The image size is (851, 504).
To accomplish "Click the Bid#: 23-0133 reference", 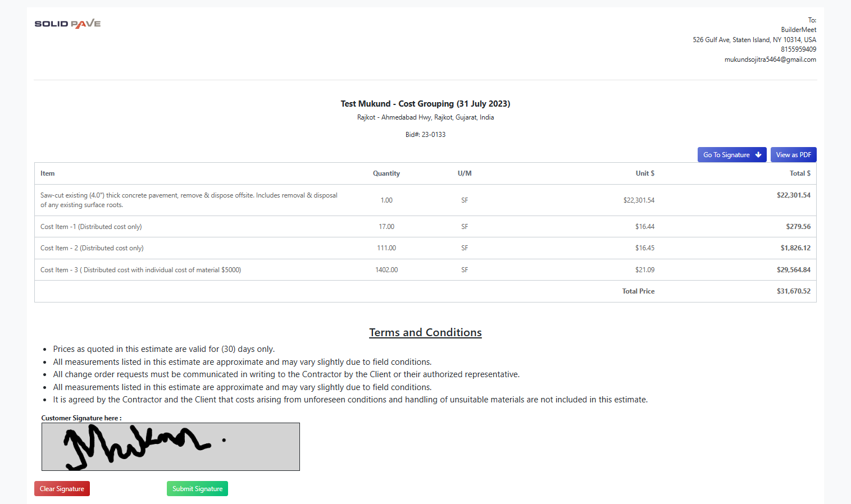I will 425,134.
